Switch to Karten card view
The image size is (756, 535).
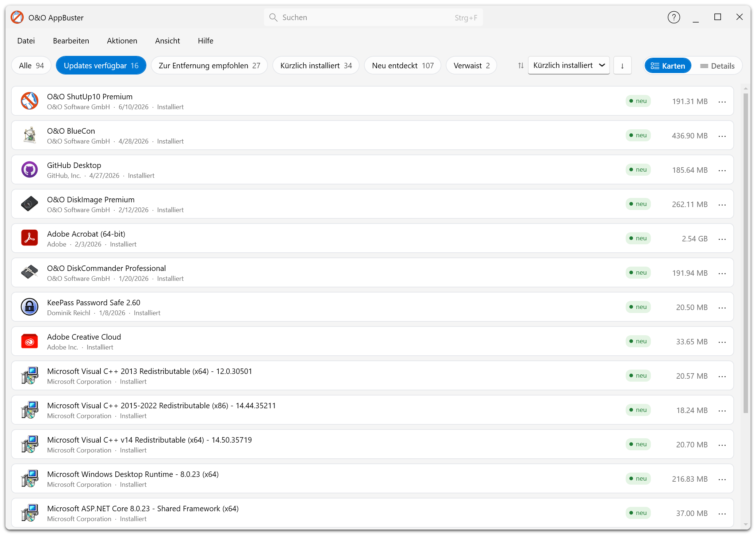click(x=668, y=66)
